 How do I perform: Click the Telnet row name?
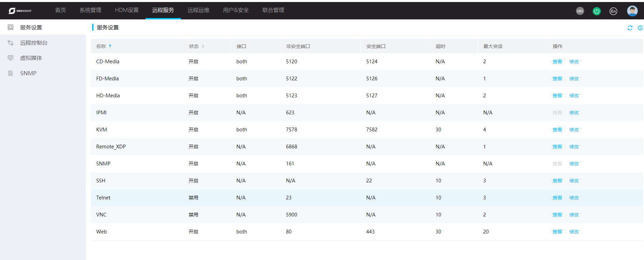click(103, 198)
